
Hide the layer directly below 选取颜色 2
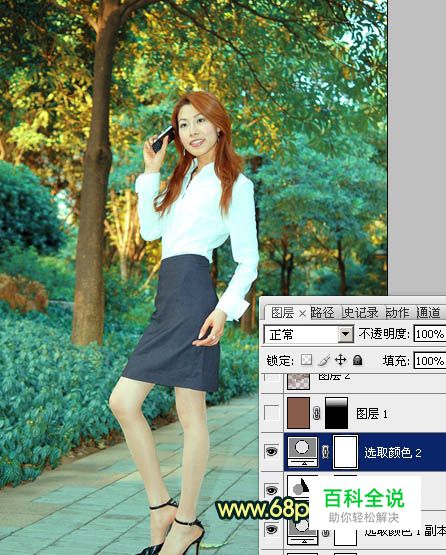coord(271,490)
